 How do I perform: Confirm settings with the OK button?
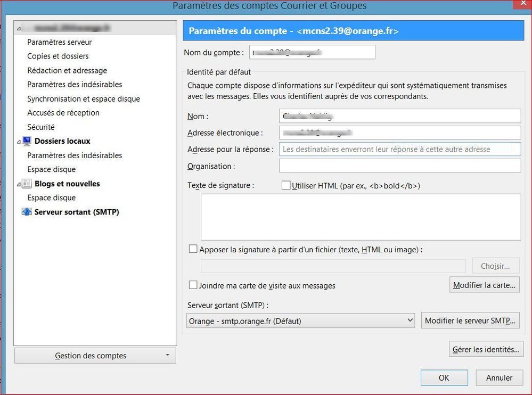444,377
